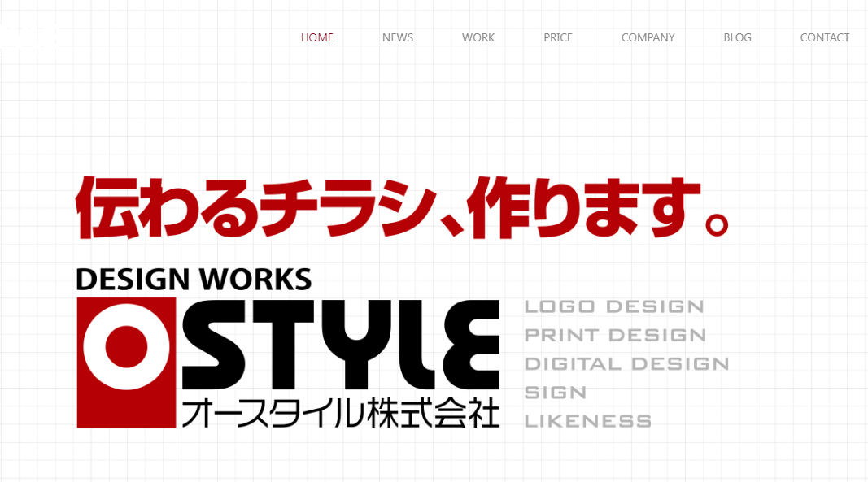Click the red period circle ending headline
Image resolution: width=868 pixels, height=482 pixels.
[x=716, y=224]
